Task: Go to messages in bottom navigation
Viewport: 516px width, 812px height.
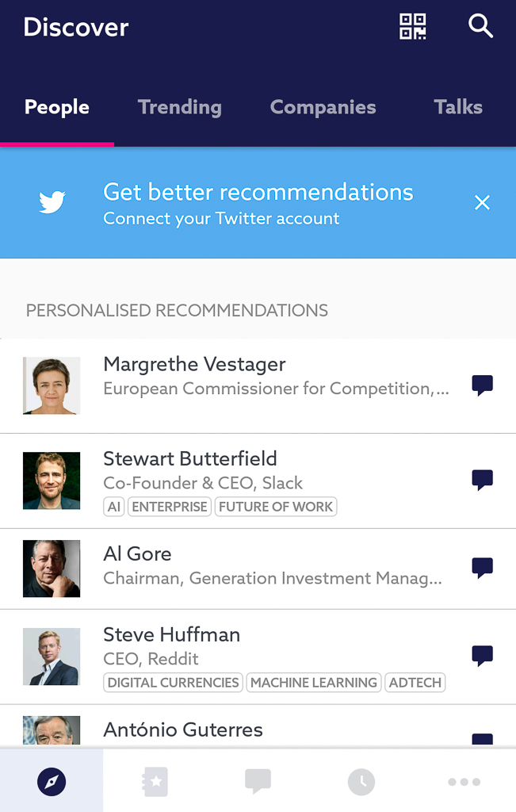Action: (x=258, y=782)
